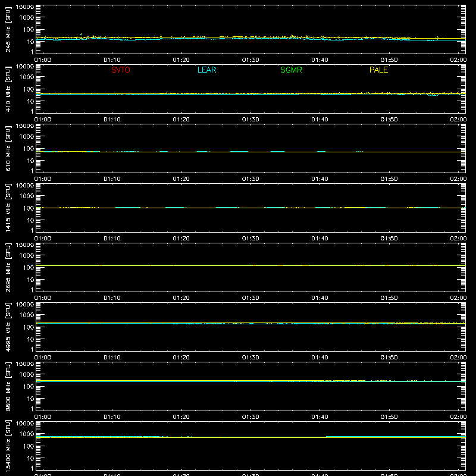
Task: Click 01:20 time label under 410 MHz plot
Action: [181, 120]
